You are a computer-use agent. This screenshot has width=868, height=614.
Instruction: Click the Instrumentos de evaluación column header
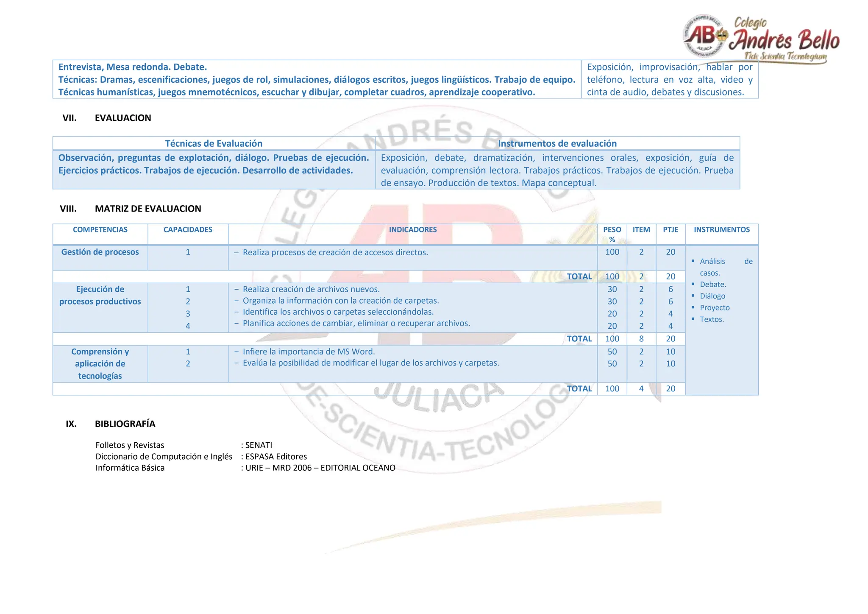click(x=557, y=143)
